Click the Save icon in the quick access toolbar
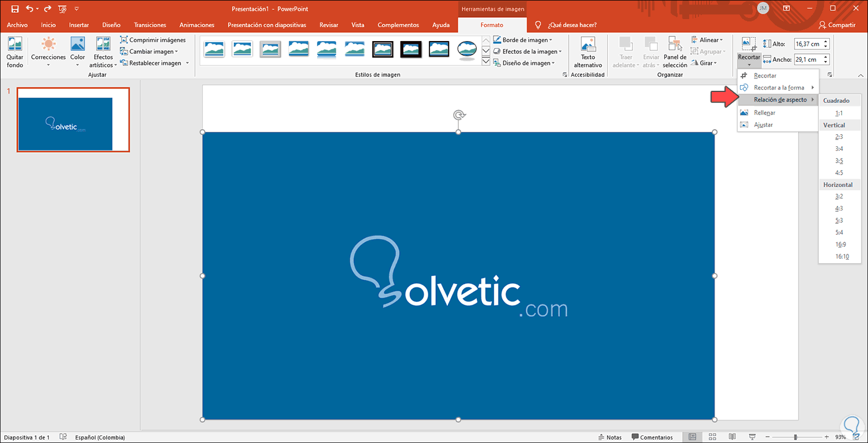 click(15, 9)
